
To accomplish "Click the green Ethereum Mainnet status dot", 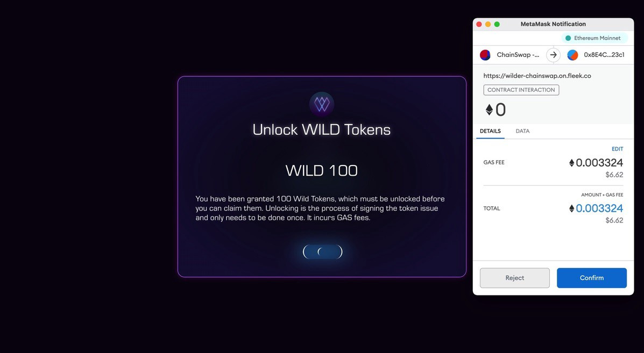I will [x=568, y=38].
